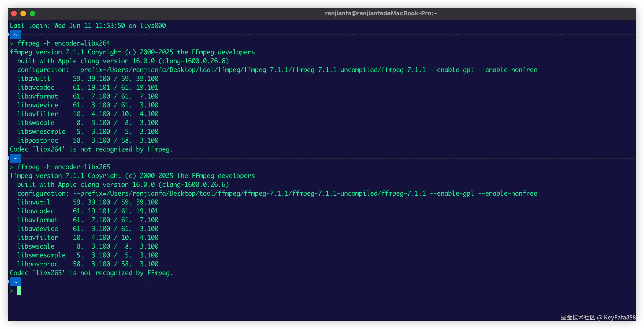Click the 'ffmpeg -h encoder=libx265' command line

(64, 167)
